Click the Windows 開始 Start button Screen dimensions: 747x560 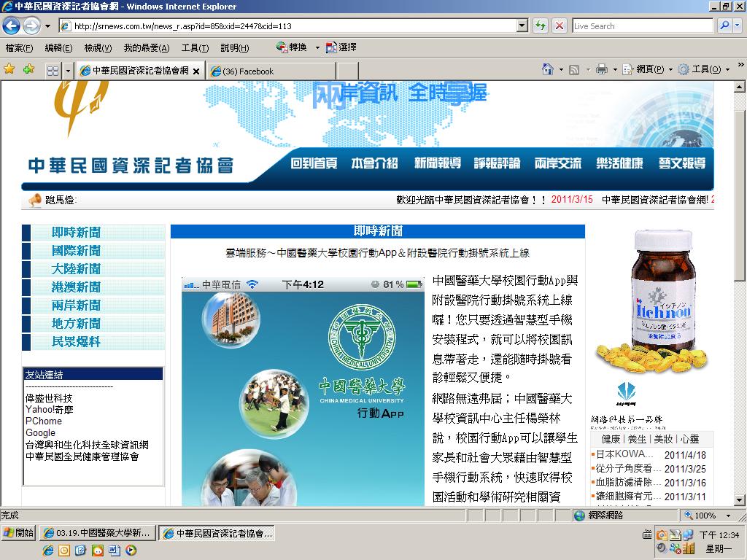pos(18,533)
